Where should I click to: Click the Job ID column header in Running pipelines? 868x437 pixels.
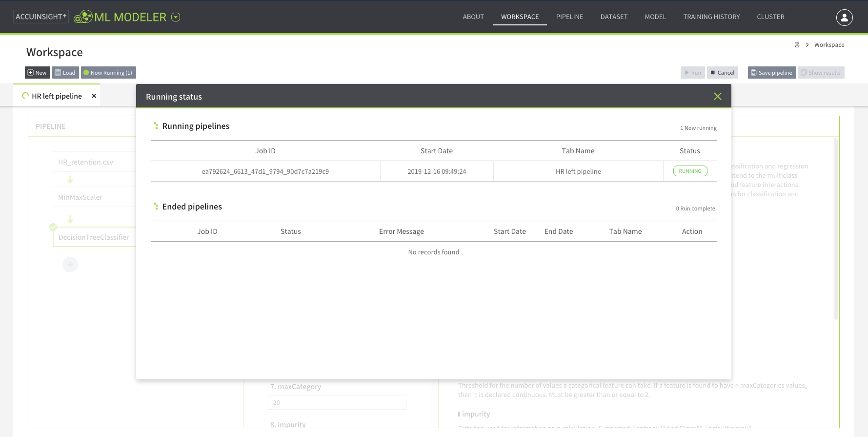click(265, 151)
